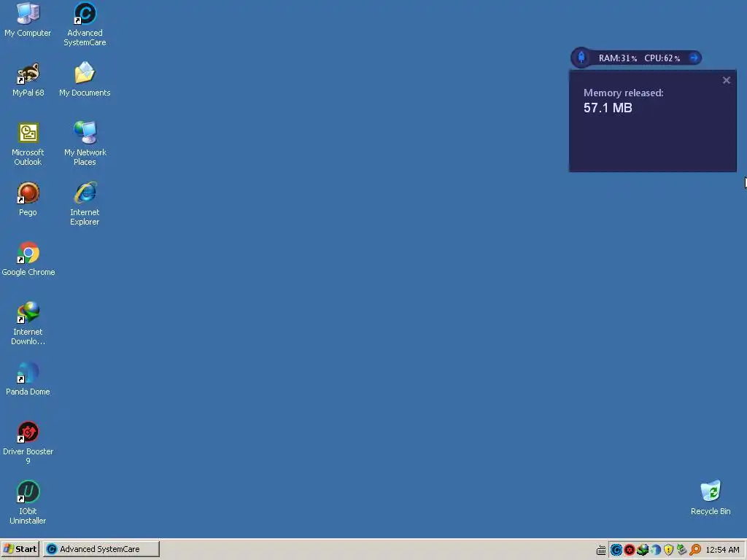The height and width of the screenshot is (560, 747).
Task: Click the yellow security shield tray icon
Action: pyautogui.click(x=668, y=550)
